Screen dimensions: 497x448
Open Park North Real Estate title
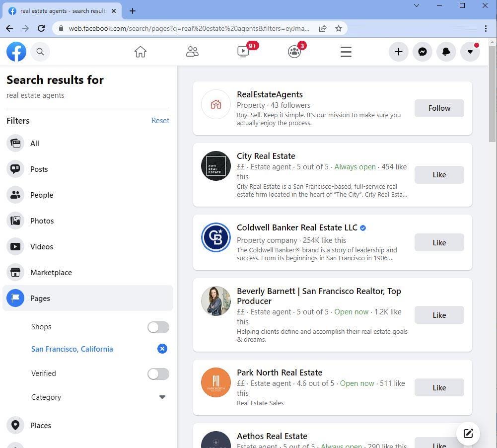coord(280,373)
